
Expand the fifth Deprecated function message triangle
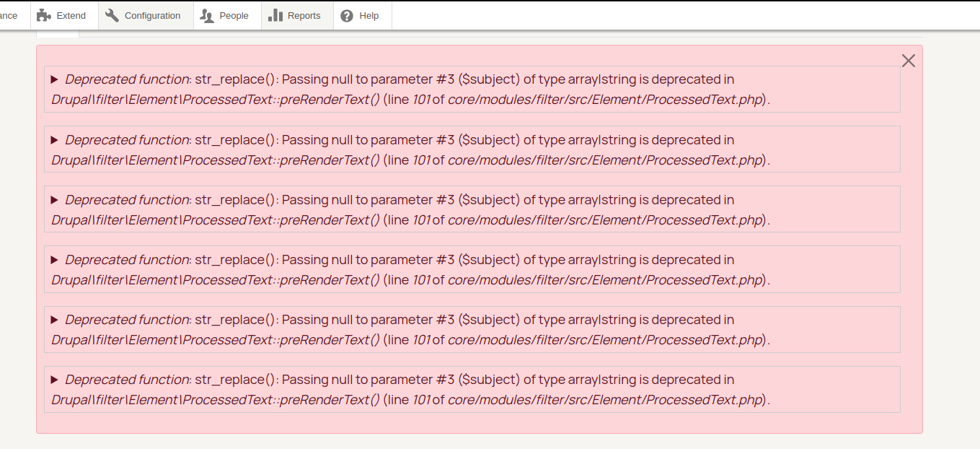(x=54, y=320)
